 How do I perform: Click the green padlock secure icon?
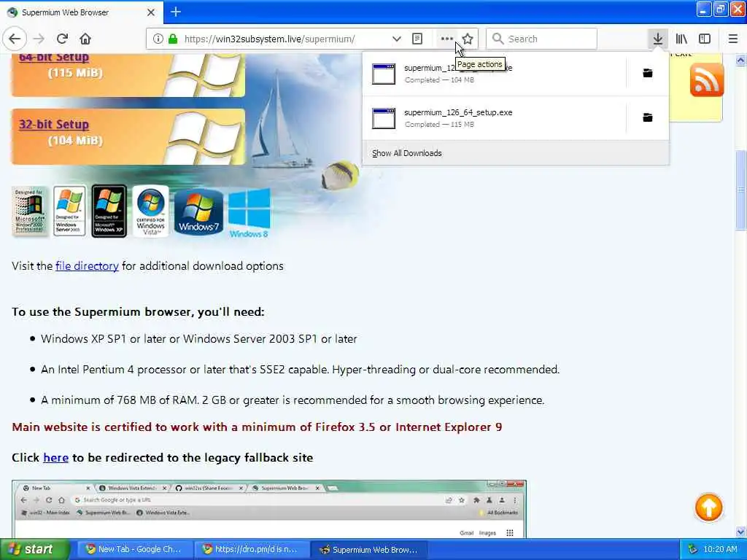[173, 39]
